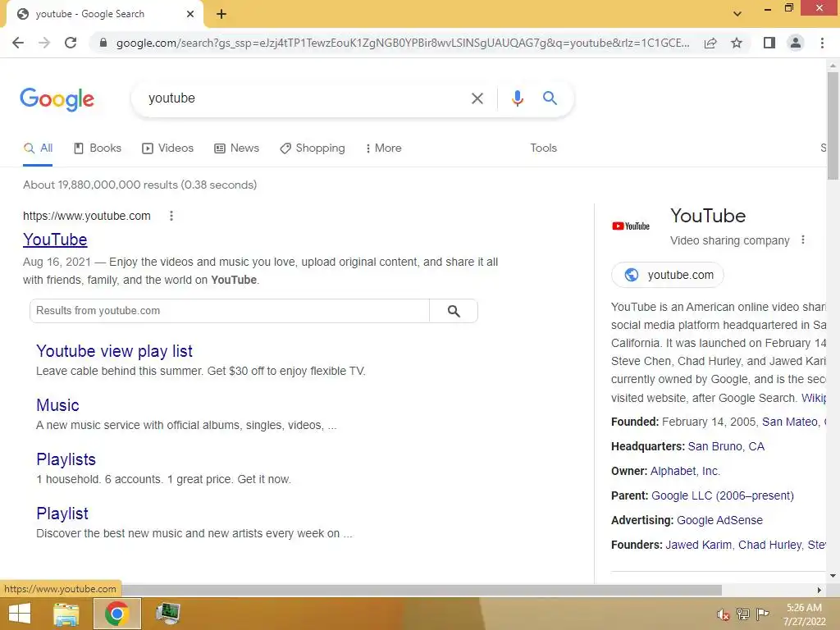Click the Chrome taskbar icon
The image size is (840, 630).
click(x=117, y=614)
